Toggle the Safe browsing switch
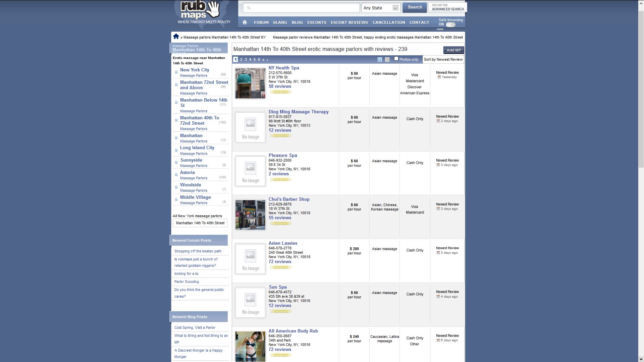The width and height of the screenshot is (644, 362). [x=451, y=24]
